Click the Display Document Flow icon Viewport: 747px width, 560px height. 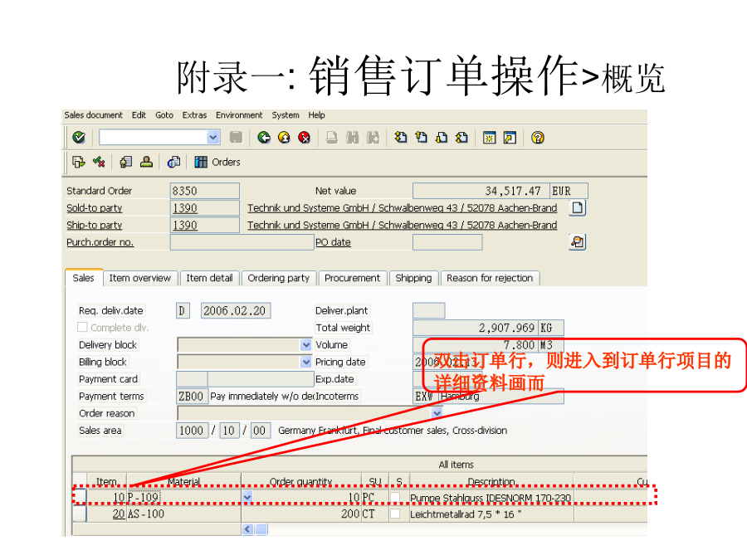pyautogui.click(x=78, y=162)
